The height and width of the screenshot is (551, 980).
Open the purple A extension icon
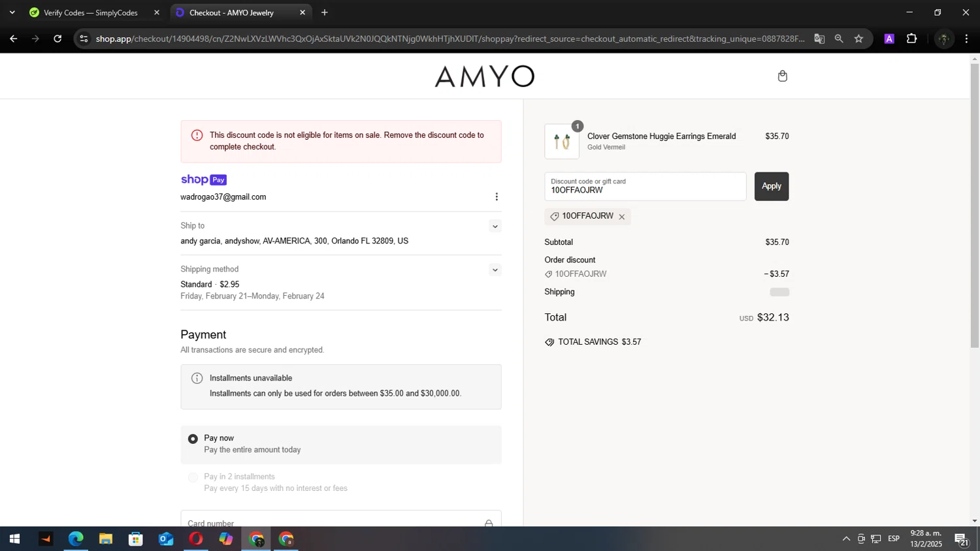pyautogui.click(x=889, y=39)
